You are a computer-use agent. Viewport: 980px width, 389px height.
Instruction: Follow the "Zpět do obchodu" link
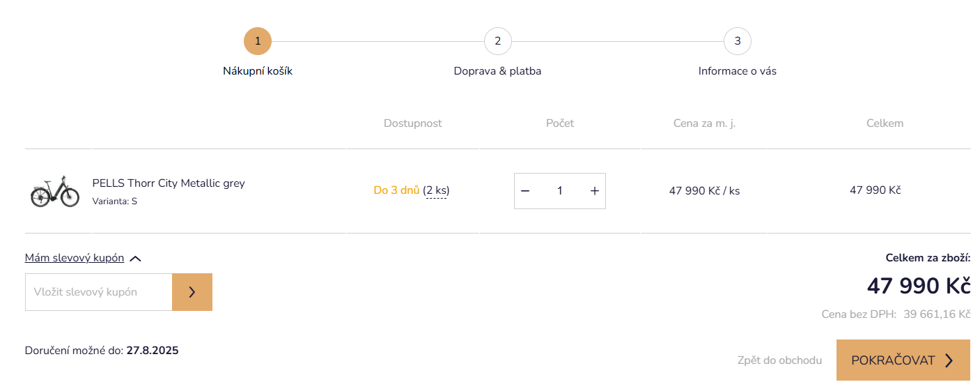779,360
